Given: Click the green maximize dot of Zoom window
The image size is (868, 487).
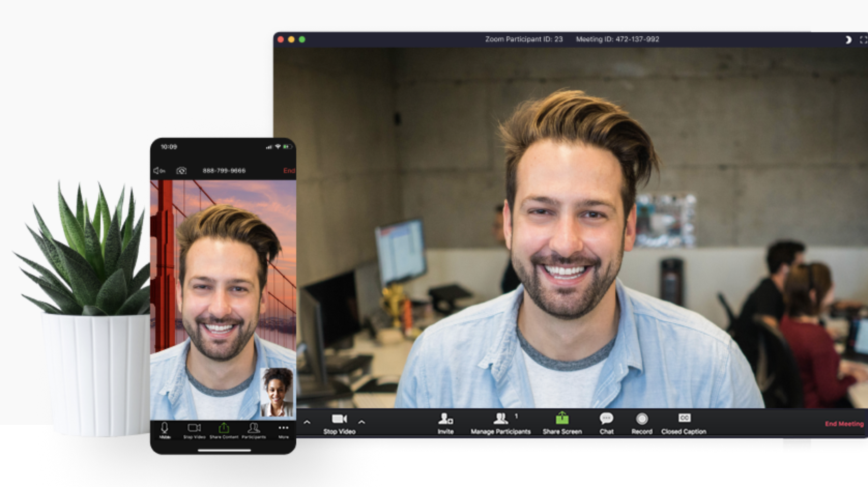Looking at the screenshot, I should coord(302,39).
